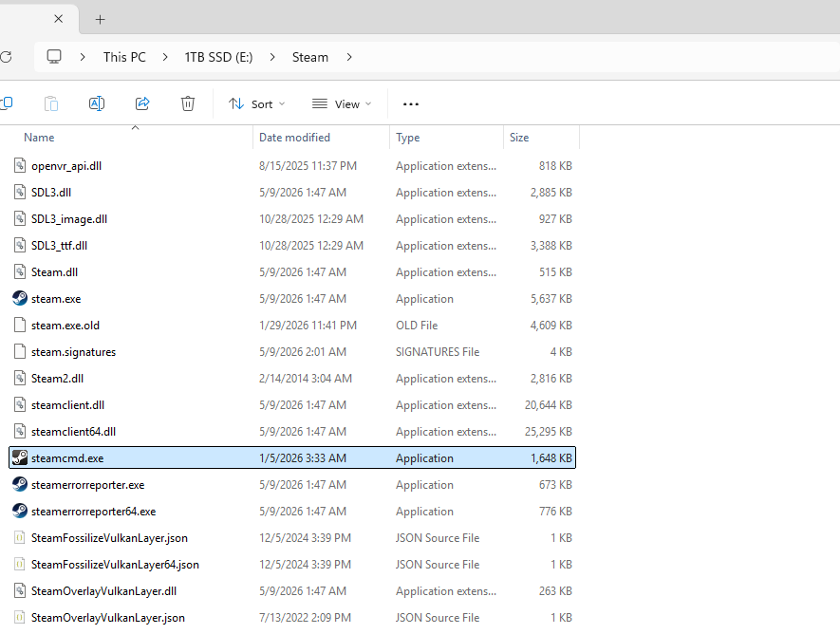The image size is (840, 634).
Task: Select the steamclient.dll file name
Action: coord(67,405)
